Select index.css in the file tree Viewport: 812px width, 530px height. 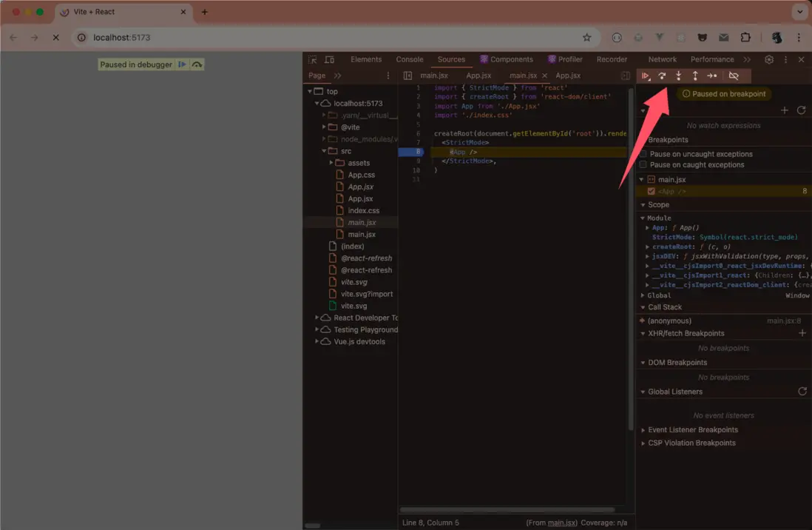363,210
